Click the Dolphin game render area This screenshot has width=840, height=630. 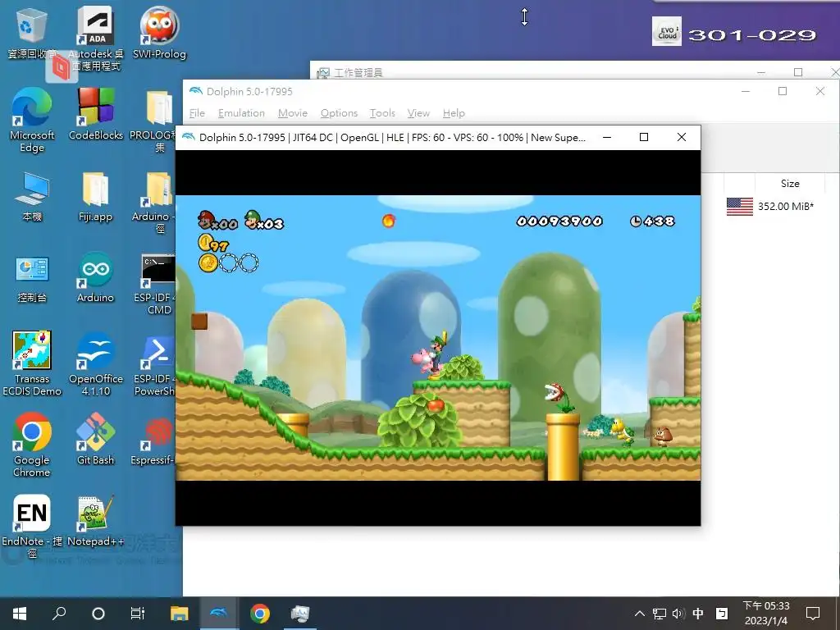pos(438,337)
